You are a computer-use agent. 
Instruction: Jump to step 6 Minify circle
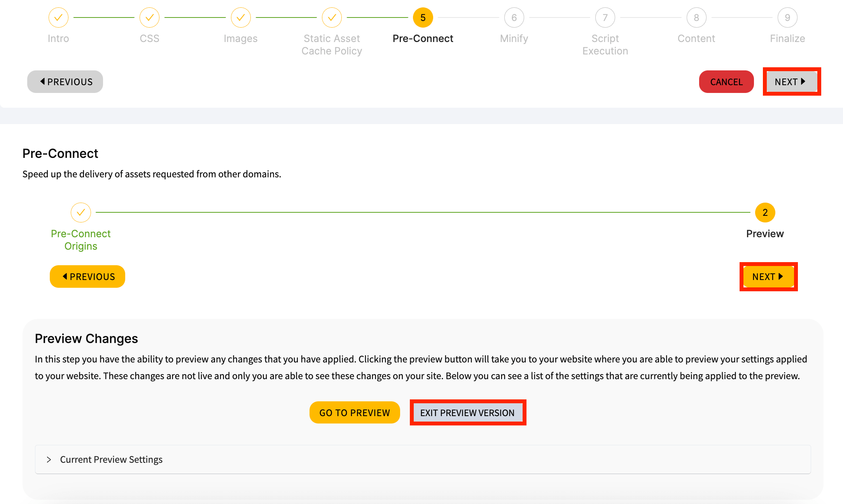pos(514,17)
